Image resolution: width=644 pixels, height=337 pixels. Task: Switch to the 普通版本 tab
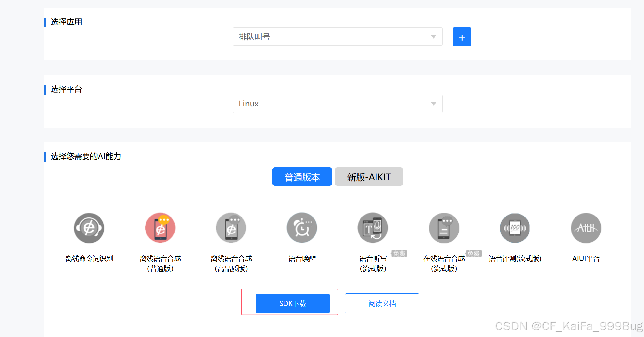click(x=302, y=177)
